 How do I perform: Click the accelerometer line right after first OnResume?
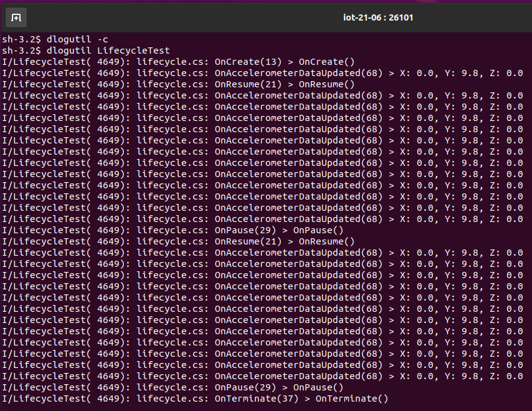262,95
